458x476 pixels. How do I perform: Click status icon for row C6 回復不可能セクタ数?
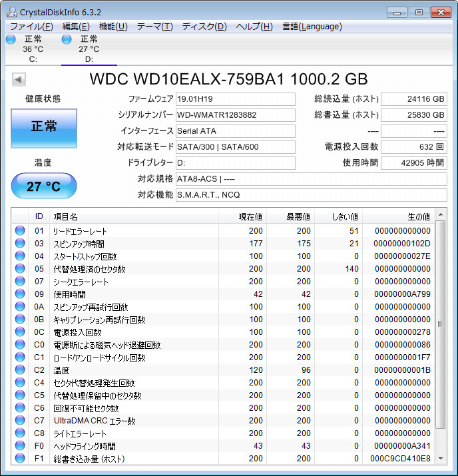pyautogui.click(x=20, y=407)
